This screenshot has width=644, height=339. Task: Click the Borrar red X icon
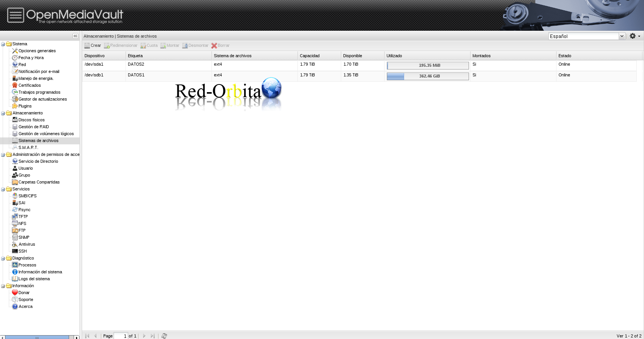pyautogui.click(x=214, y=46)
